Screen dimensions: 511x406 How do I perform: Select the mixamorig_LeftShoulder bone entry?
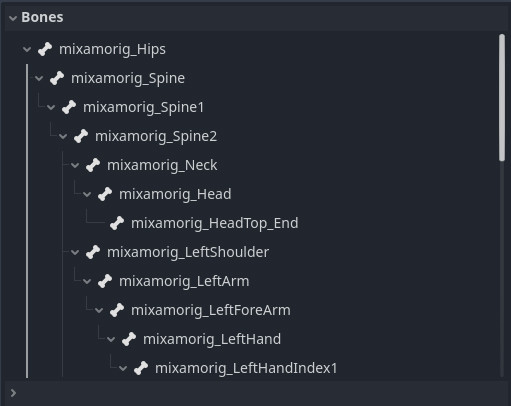pyautogui.click(x=188, y=252)
